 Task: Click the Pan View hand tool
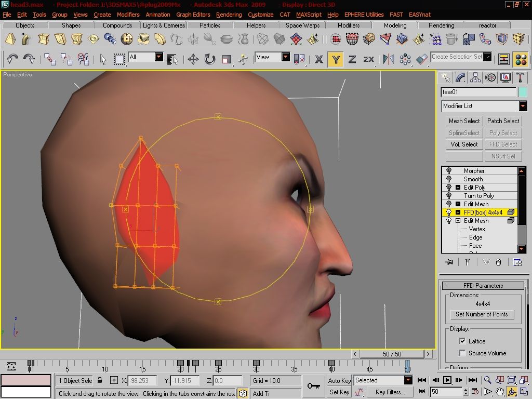pyautogui.click(x=499, y=392)
